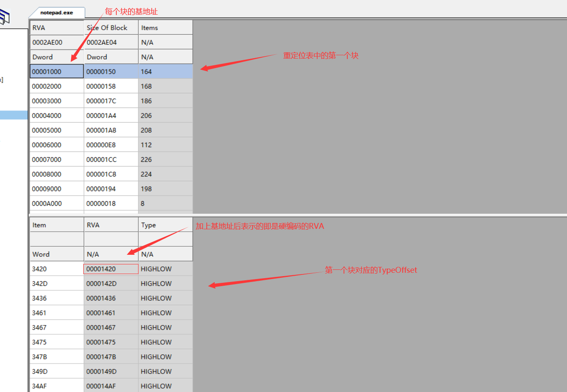The width and height of the screenshot is (567, 392).
Task: Click items cell 112
Action: click(x=166, y=145)
